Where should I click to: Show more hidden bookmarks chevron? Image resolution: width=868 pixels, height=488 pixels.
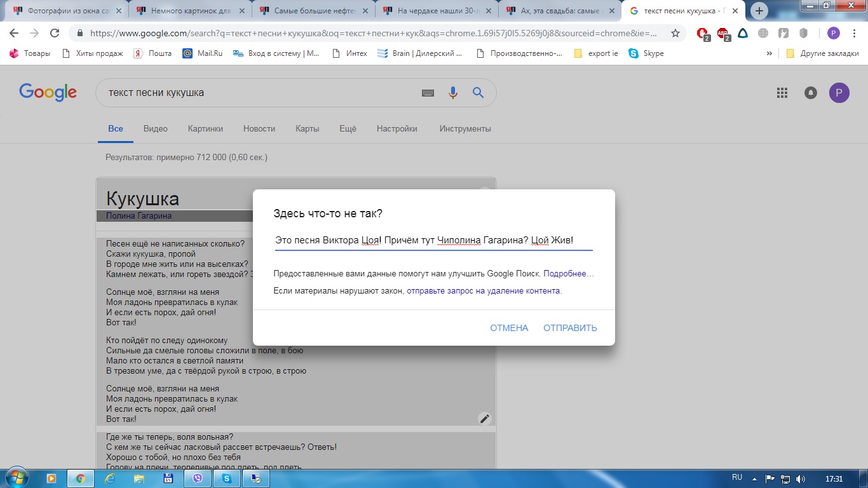point(770,53)
